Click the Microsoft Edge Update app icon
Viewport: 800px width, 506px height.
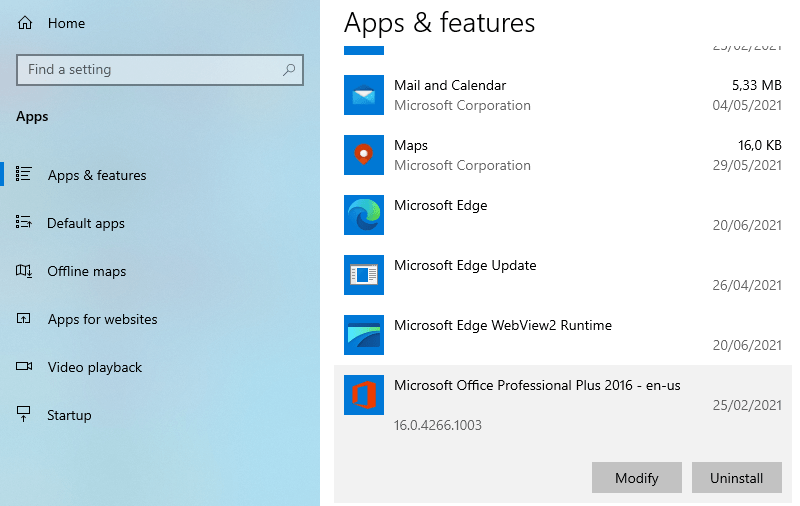click(364, 275)
